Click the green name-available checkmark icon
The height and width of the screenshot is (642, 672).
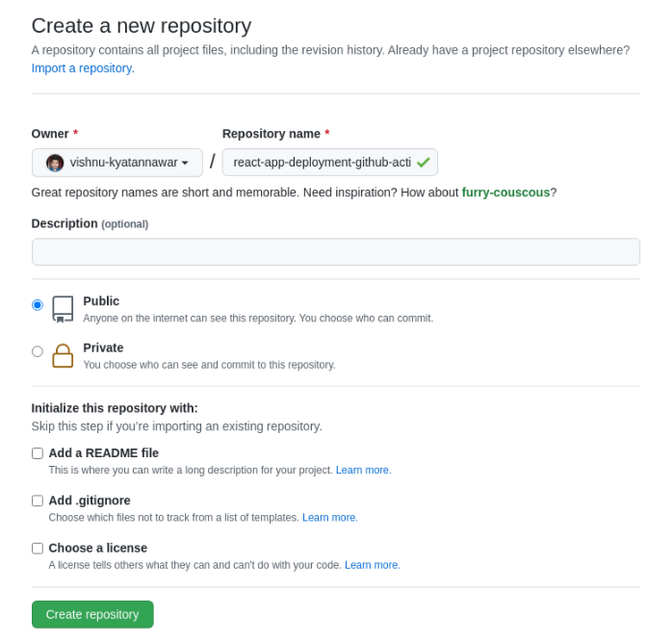tap(424, 163)
